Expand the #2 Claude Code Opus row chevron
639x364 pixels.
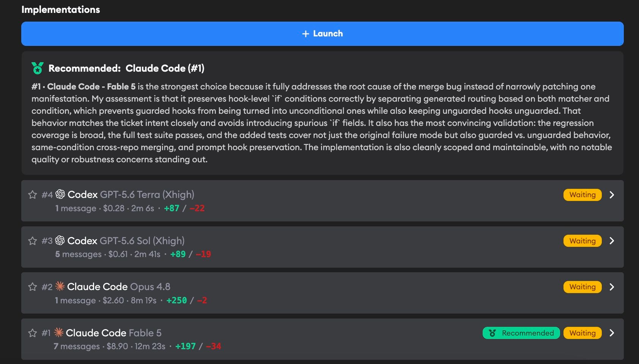pos(612,287)
